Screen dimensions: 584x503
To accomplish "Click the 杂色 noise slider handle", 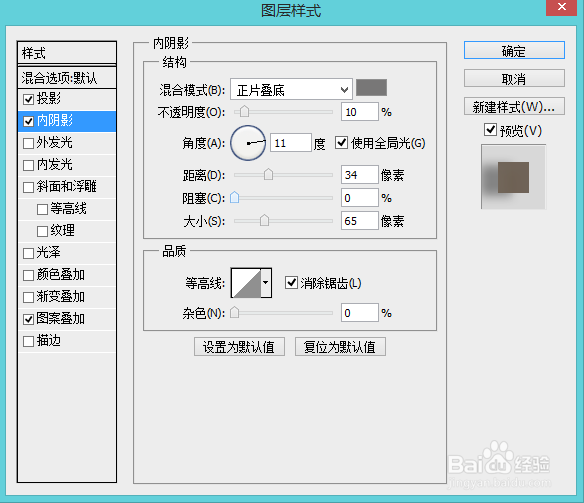I will [234, 312].
